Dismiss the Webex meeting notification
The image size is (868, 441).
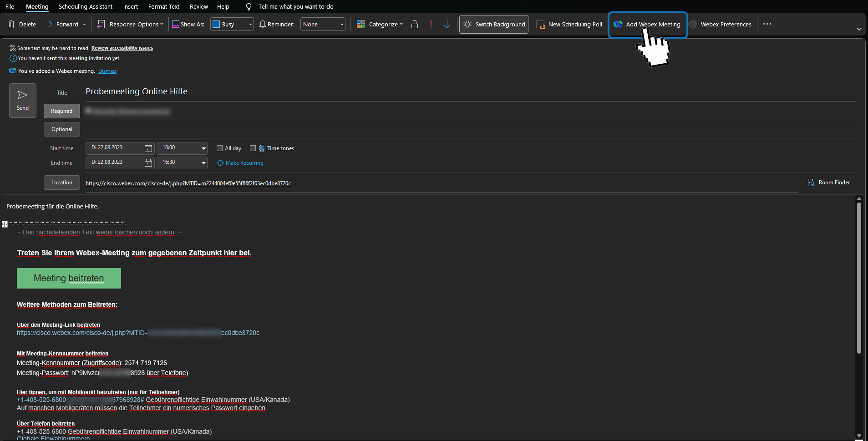[x=107, y=71]
